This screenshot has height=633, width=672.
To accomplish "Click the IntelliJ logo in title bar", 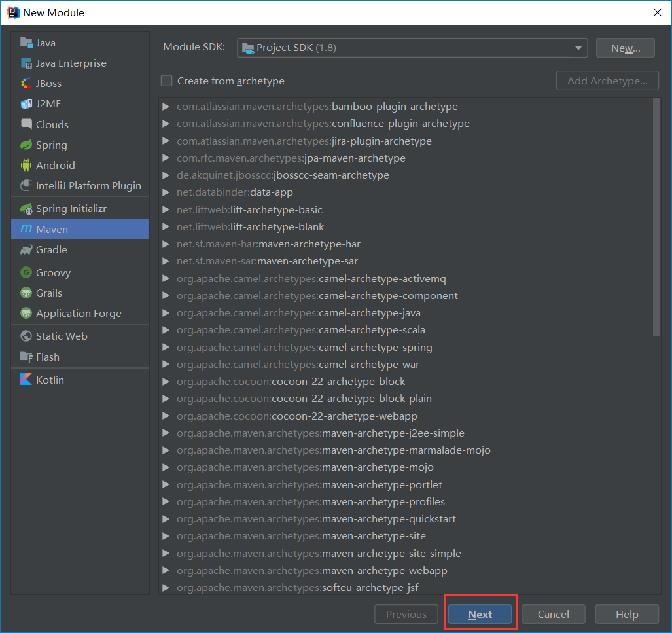I will pos(13,12).
